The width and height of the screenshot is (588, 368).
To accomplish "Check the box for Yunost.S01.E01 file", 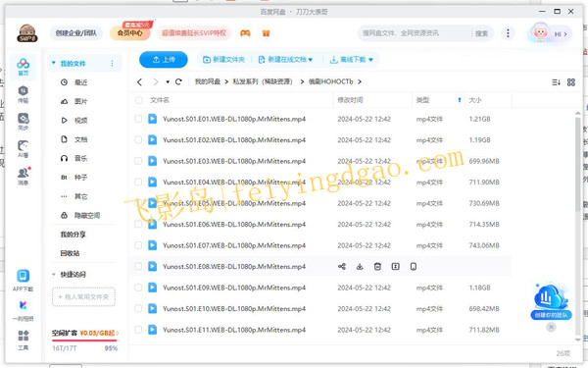I will pos(138,119).
